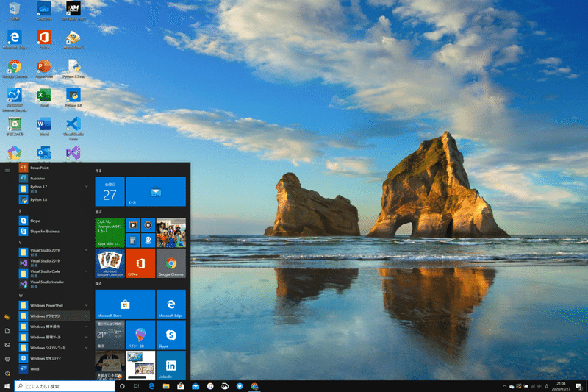This screenshot has width=588, height=392.
Task: Open the Movies & TV small tile
Action: pos(133,225)
